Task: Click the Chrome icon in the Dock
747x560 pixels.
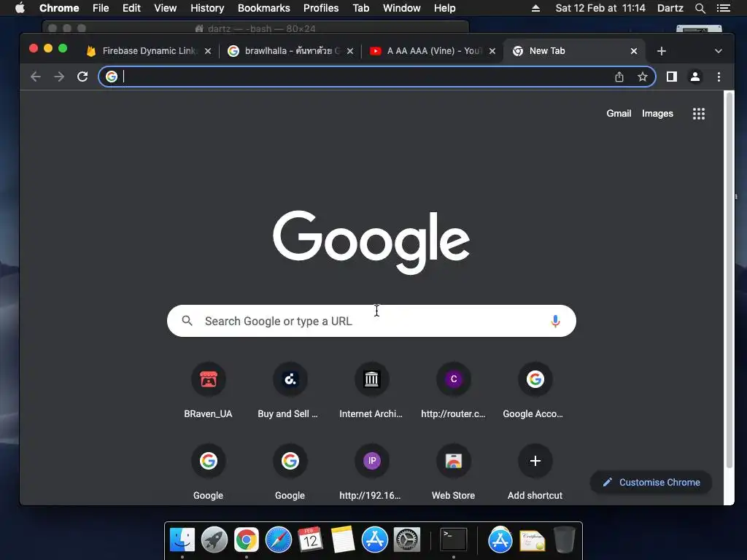Action: [247, 540]
